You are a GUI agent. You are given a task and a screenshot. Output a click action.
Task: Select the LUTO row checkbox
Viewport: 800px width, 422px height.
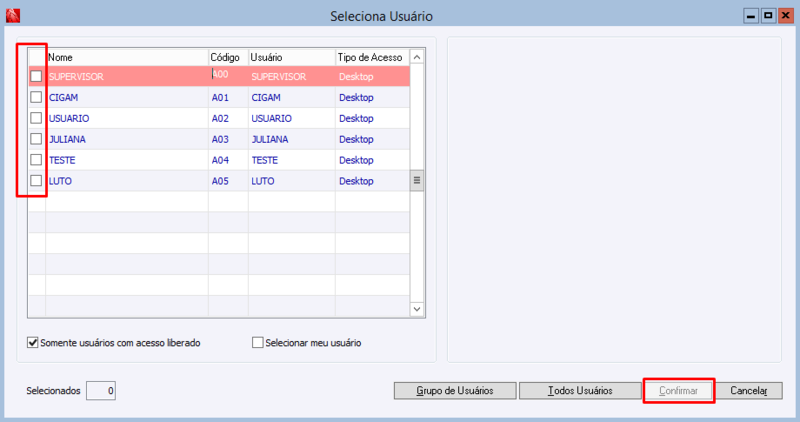36,181
